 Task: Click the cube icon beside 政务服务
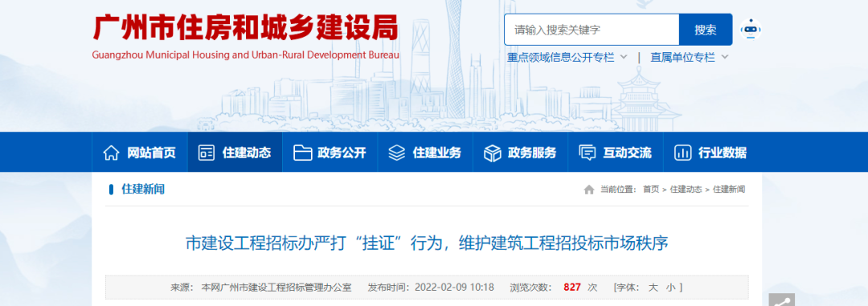click(492, 153)
